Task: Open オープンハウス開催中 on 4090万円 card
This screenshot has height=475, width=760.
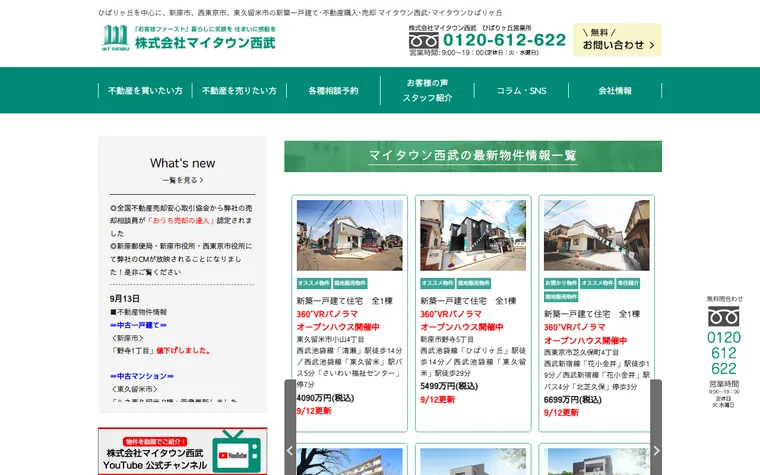Action: (338, 327)
